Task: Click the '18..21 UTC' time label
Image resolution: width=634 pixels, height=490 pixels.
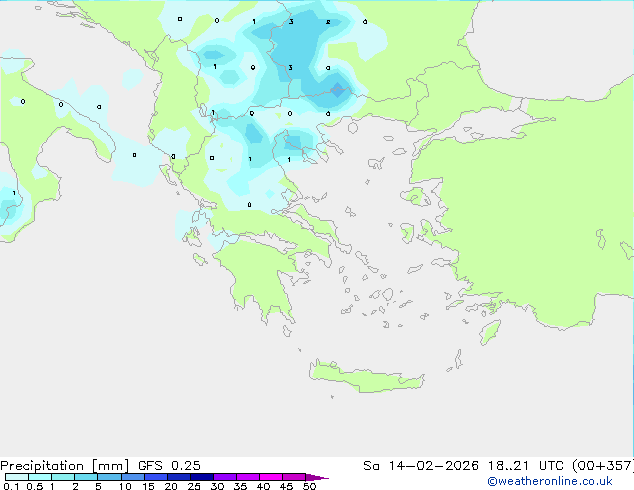Action: [x=526, y=466]
